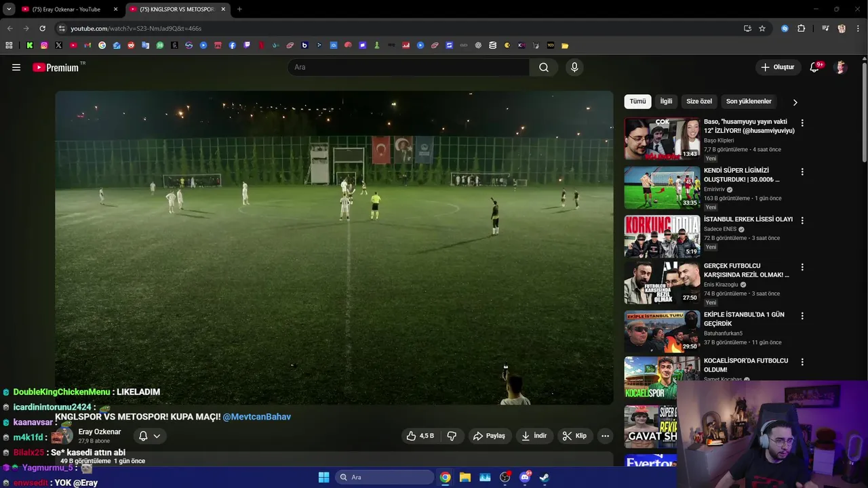The width and height of the screenshot is (868, 488).
Task: Install app icon in the address bar
Action: (x=747, y=28)
